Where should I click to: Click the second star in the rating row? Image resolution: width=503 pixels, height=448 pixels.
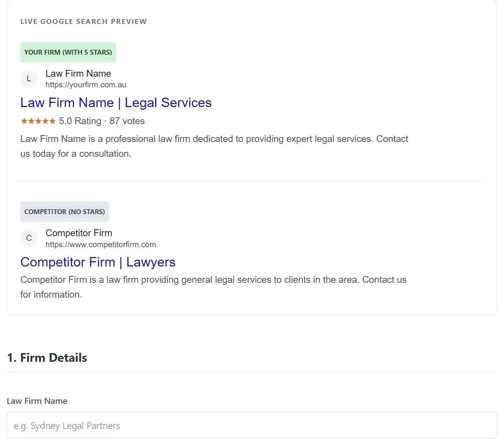point(31,121)
